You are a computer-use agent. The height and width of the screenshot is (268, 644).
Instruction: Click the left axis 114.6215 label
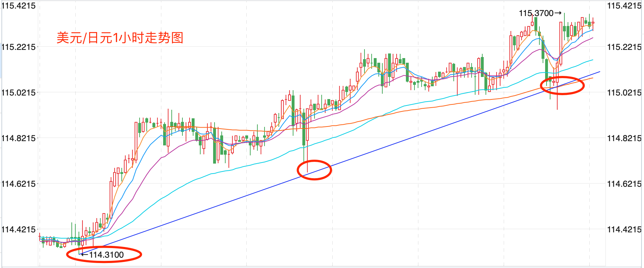coord(19,184)
